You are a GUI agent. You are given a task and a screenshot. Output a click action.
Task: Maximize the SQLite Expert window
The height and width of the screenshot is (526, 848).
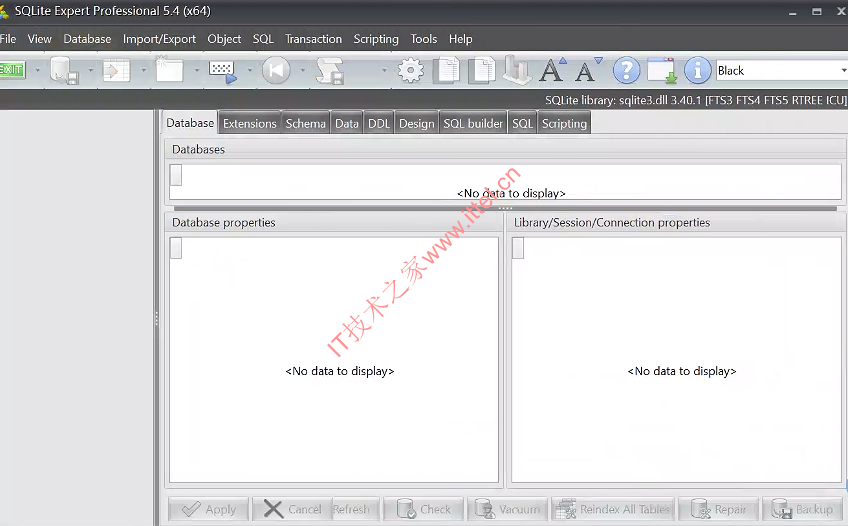click(817, 11)
